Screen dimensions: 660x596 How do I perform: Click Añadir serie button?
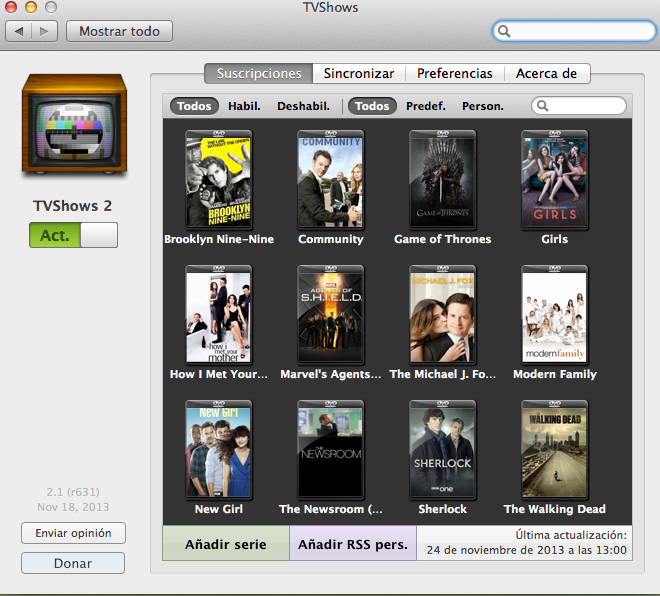[x=226, y=543]
